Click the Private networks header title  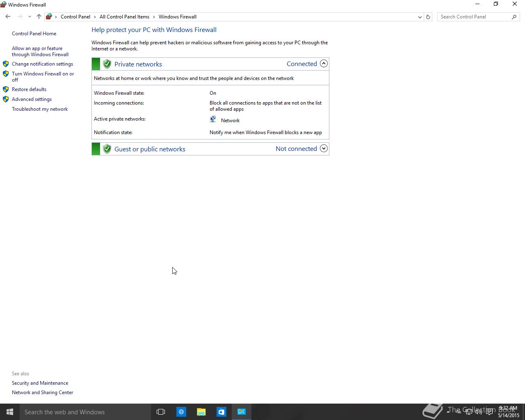click(138, 64)
